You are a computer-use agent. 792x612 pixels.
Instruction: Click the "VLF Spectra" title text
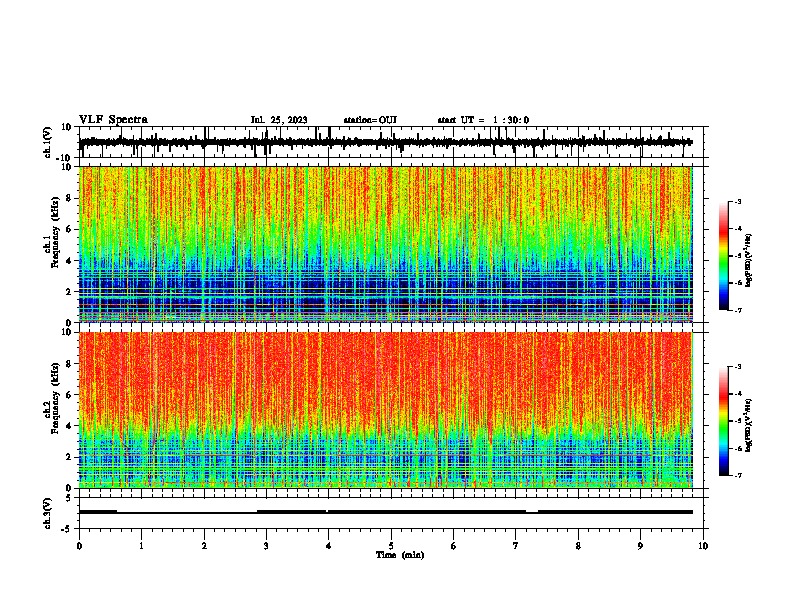(113, 120)
